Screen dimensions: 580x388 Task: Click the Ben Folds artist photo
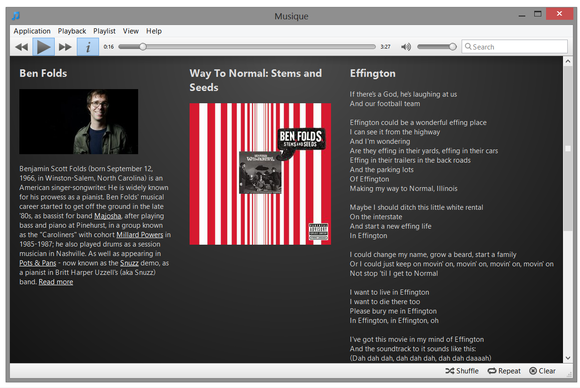pos(79,121)
